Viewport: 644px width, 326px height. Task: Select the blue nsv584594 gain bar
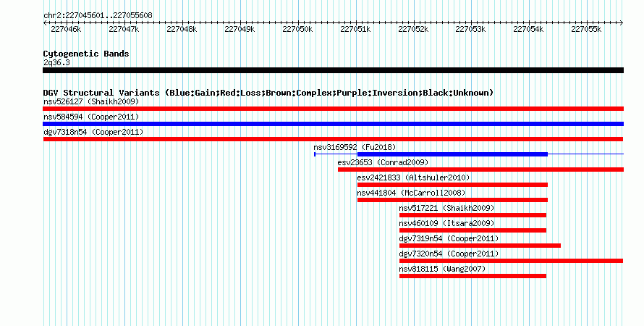point(333,124)
